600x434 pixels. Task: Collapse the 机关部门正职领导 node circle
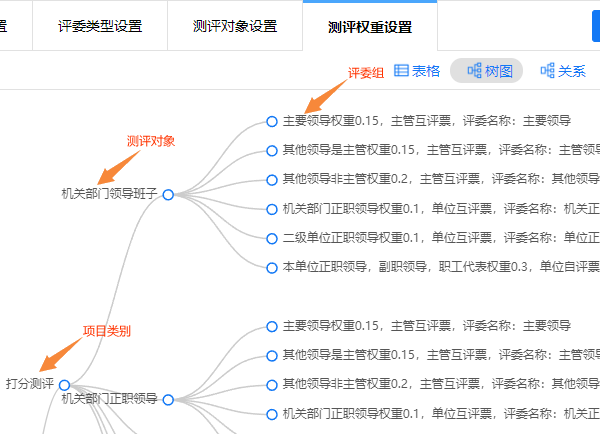168,400
